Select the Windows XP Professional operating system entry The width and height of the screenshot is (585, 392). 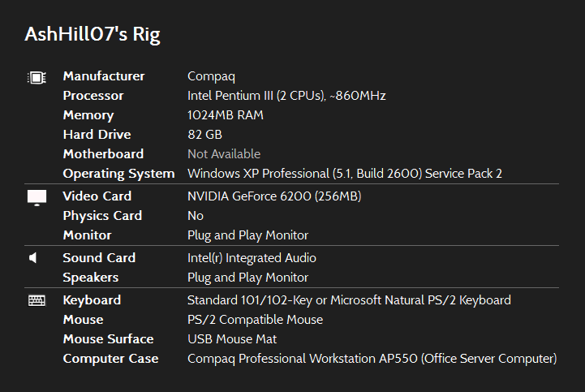344,174
